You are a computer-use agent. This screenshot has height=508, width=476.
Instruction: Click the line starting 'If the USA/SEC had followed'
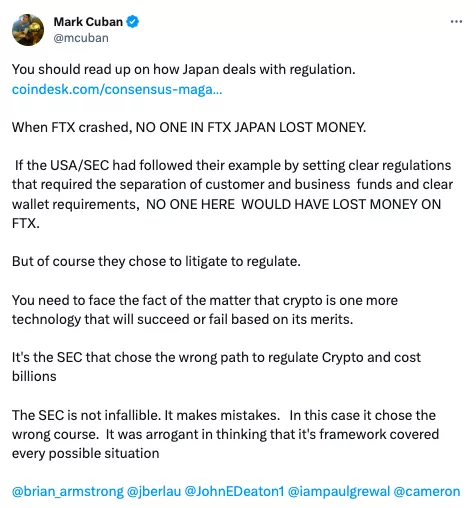(x=233, y=165)
